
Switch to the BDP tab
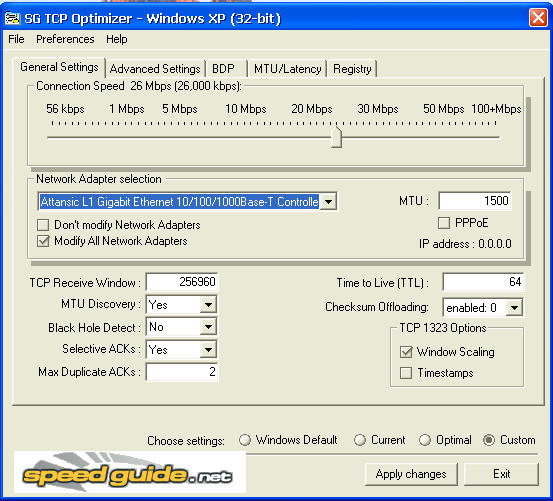226,69
